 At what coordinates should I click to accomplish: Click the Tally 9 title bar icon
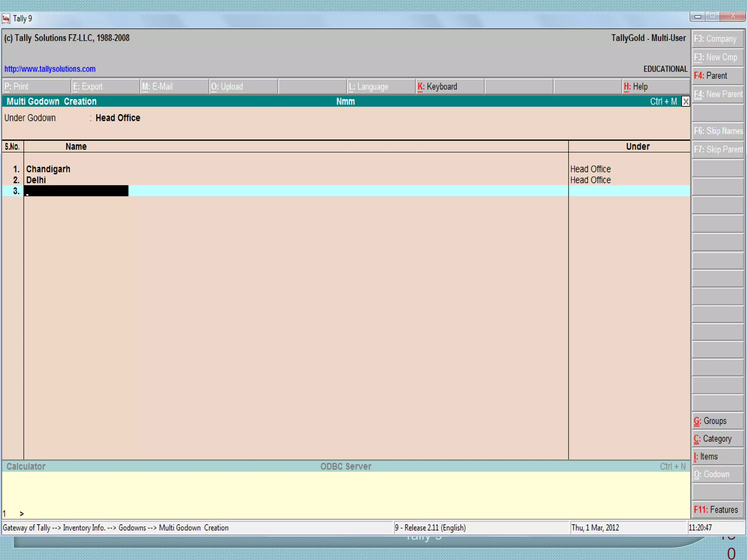(6, 18)
